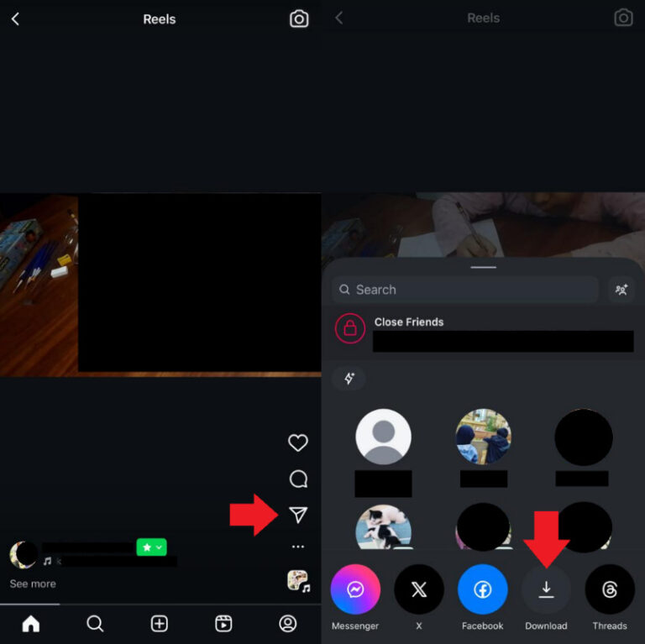The image size is (645, 644).
Task: Tap the reel audio thumbnail with music note
Action: pos(298,581)
